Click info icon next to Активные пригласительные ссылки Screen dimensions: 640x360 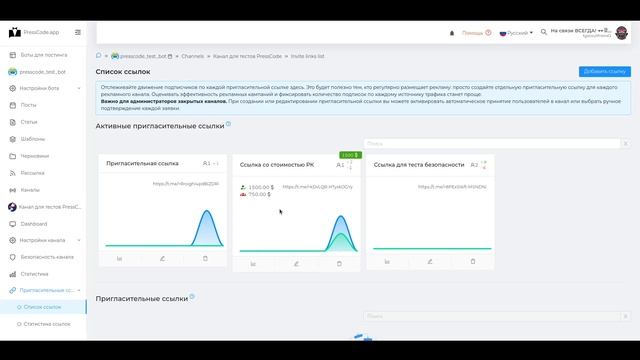point(229,124)
